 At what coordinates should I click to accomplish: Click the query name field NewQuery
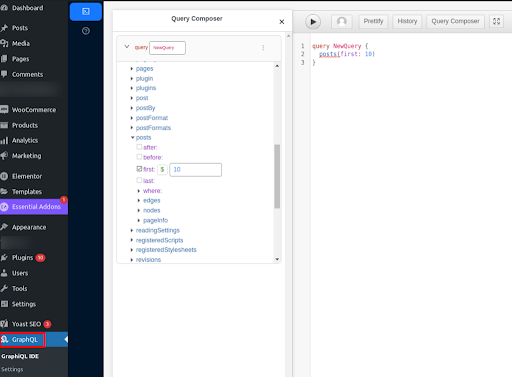pos(167,48)
